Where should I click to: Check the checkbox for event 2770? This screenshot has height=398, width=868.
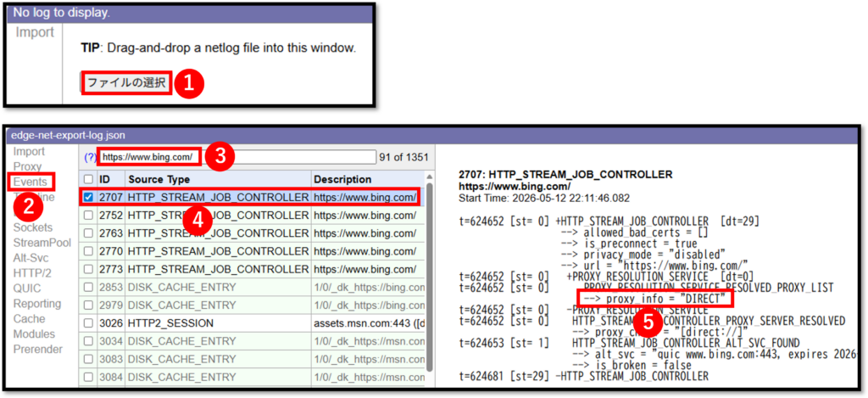88,251
